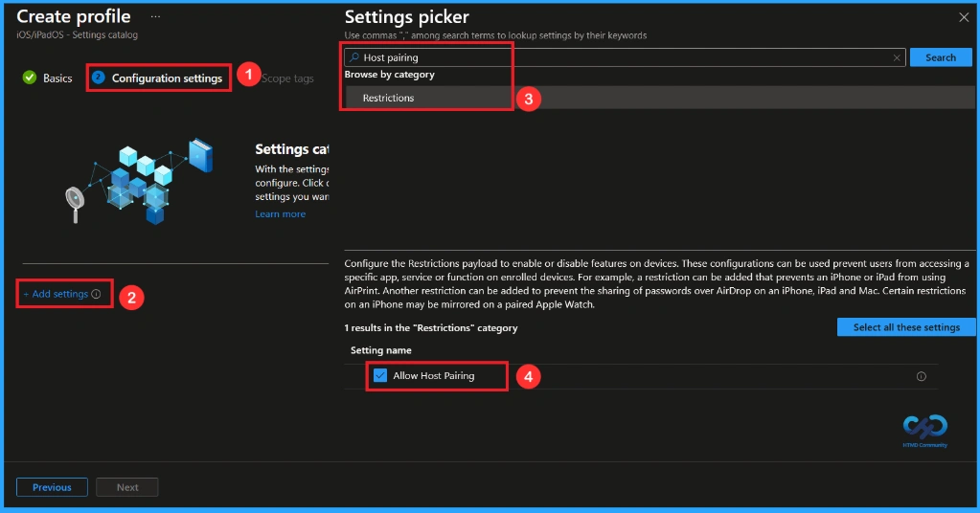
Task: Click the info icon next to Add settings
Action: [96, 294]
